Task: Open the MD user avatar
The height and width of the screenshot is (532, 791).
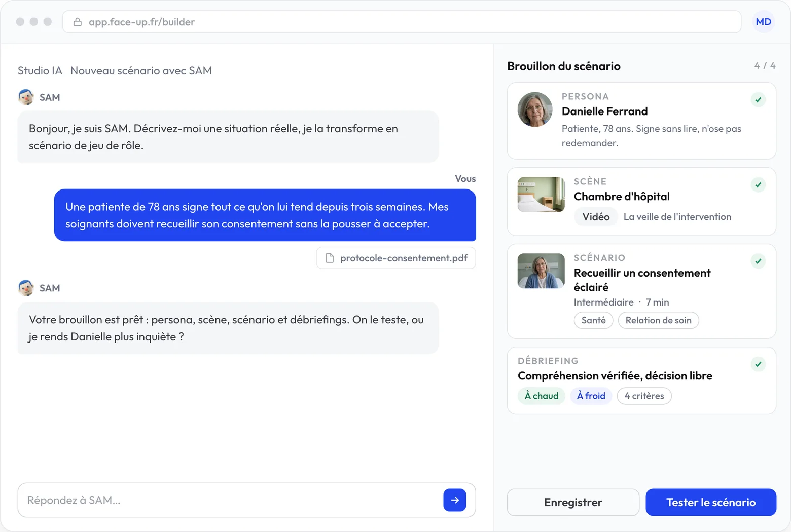Action: coord(763,22)
